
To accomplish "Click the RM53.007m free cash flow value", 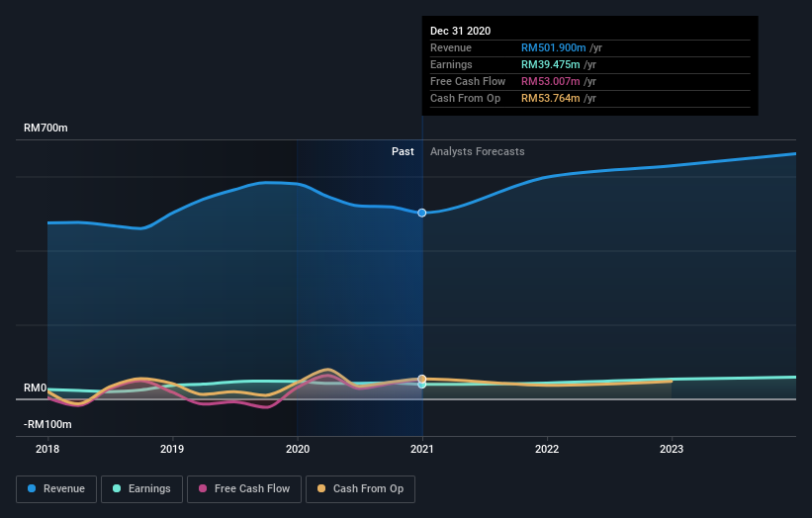I will 551,82.
